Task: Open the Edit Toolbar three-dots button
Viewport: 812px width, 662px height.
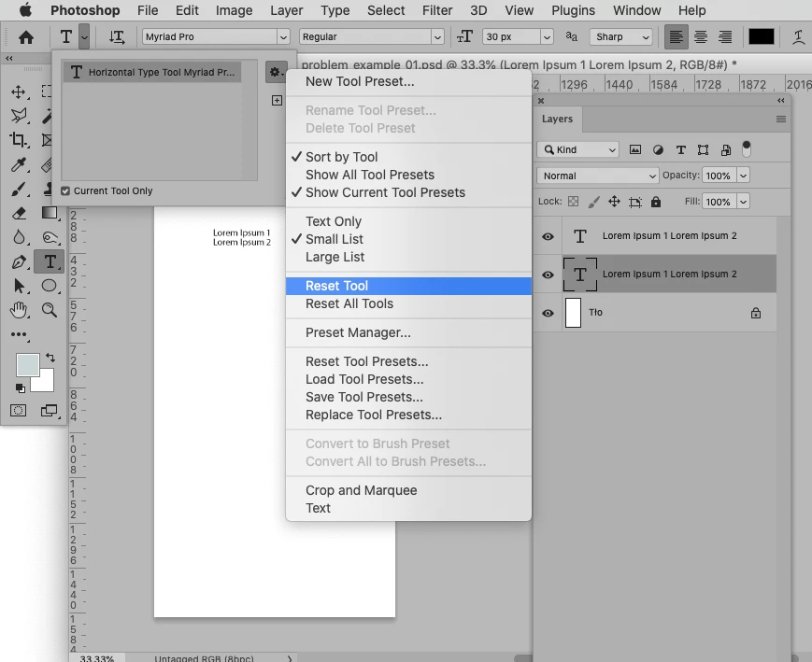Action: (x=19, y=334)
